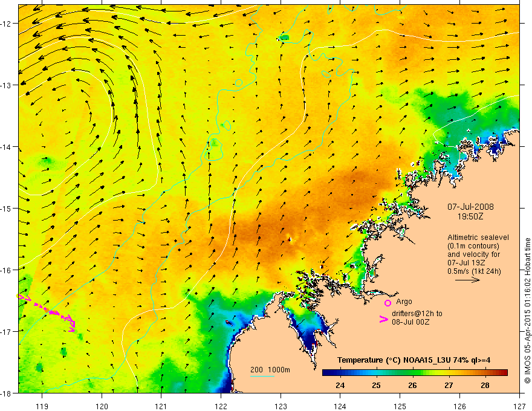
Task: Click longitude axis label 119
Action: pos(42,406)
